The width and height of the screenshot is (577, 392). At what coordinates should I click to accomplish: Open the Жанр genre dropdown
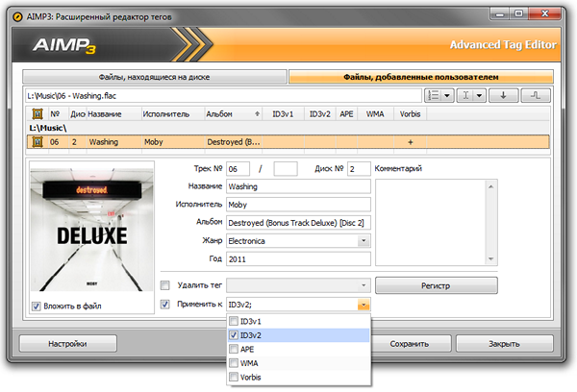[364, 241]
